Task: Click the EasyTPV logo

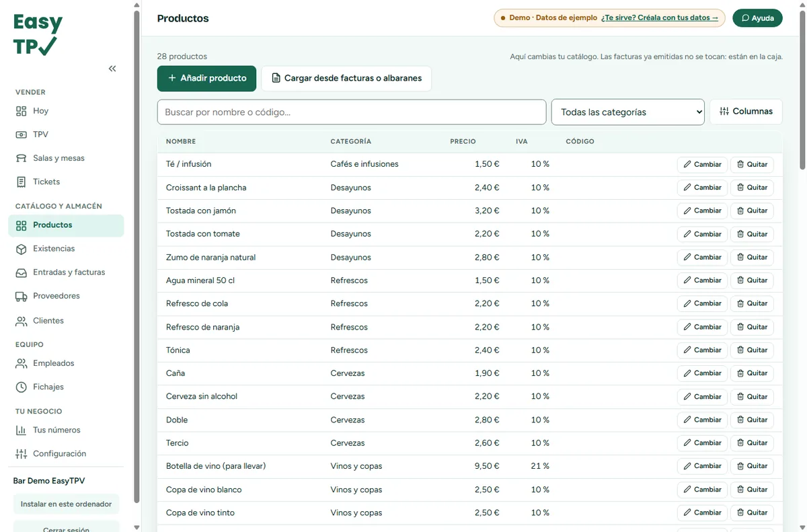Action: pyautogui.click(x=38, y=34)
